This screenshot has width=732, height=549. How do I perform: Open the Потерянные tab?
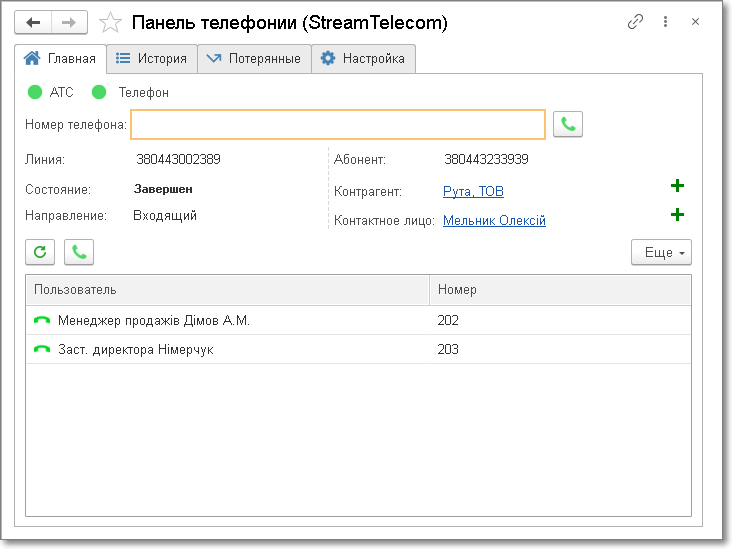pyautogui.click(x=254, y=59)
